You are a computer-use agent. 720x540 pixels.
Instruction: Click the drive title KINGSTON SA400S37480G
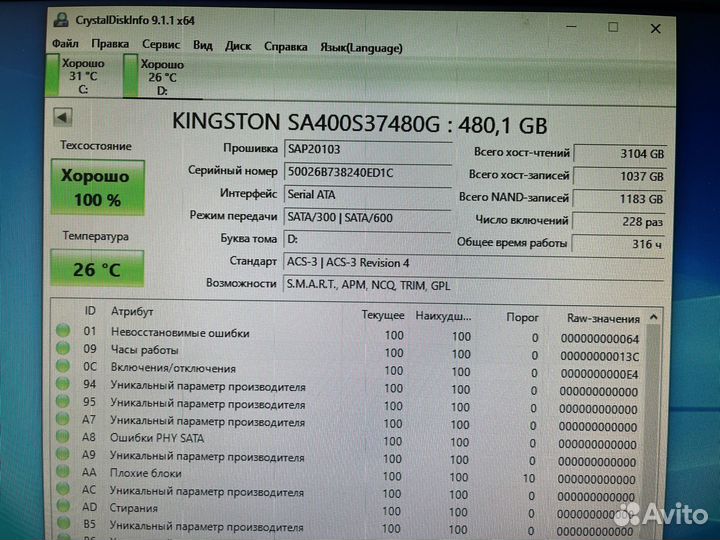(306, 123)
